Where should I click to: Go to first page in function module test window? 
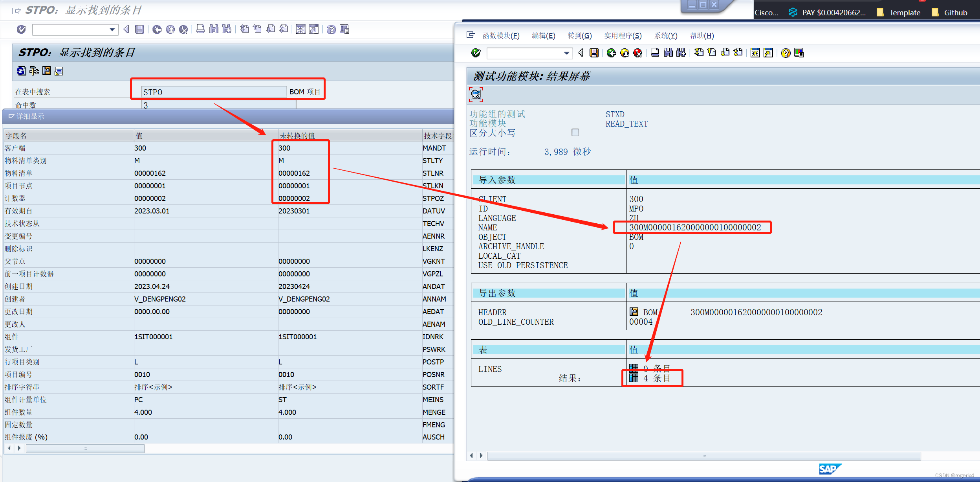(699, 53)
